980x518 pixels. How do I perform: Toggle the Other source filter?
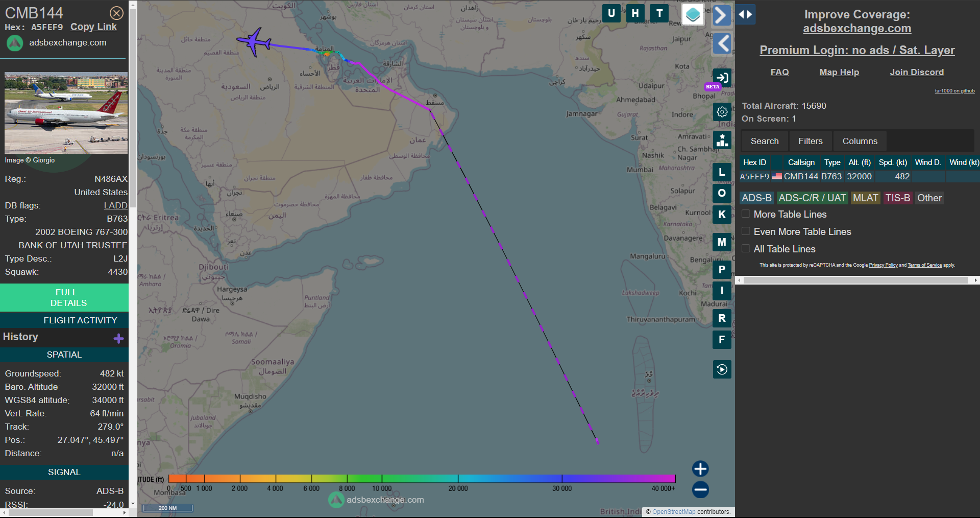929,198
